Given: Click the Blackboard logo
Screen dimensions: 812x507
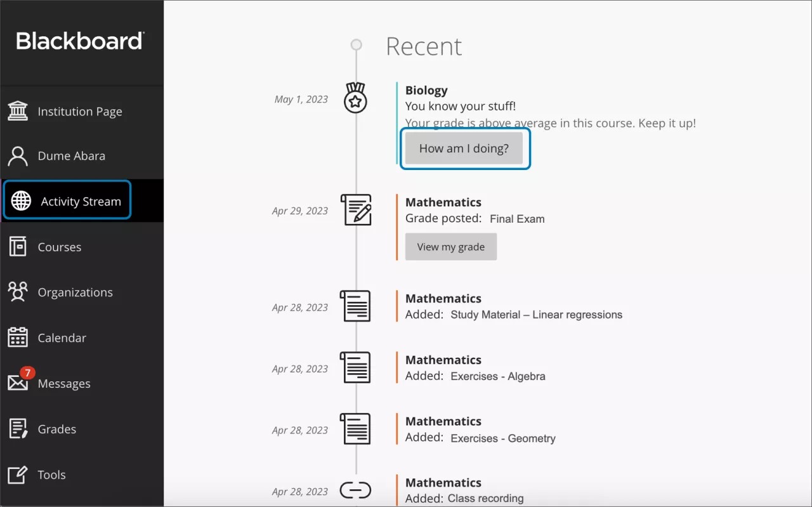Looking at the screenshot, I should pos(80,41).
